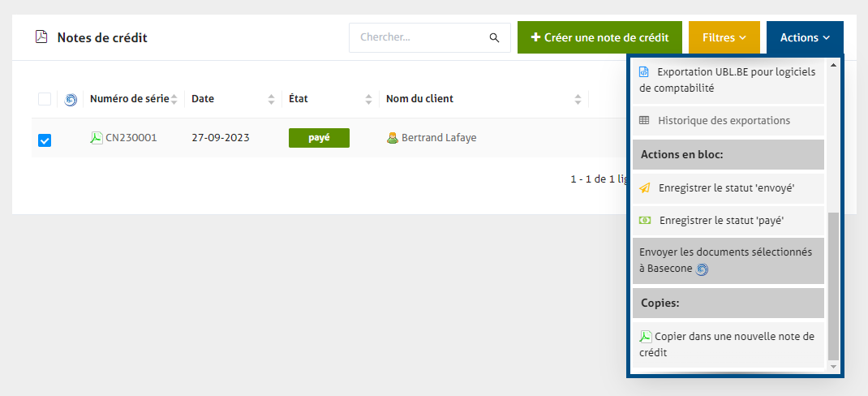Choose Enregistrer le statut 'payé'

(x=721, y=220)
